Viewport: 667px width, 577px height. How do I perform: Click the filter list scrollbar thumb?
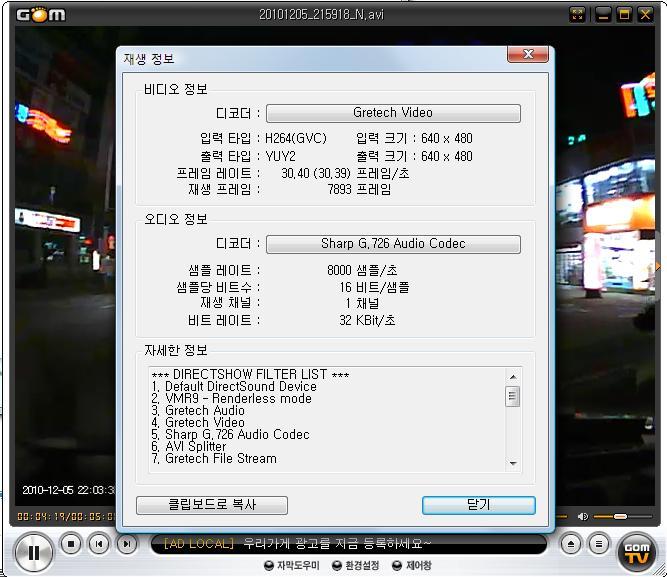(x=513, y=396)
